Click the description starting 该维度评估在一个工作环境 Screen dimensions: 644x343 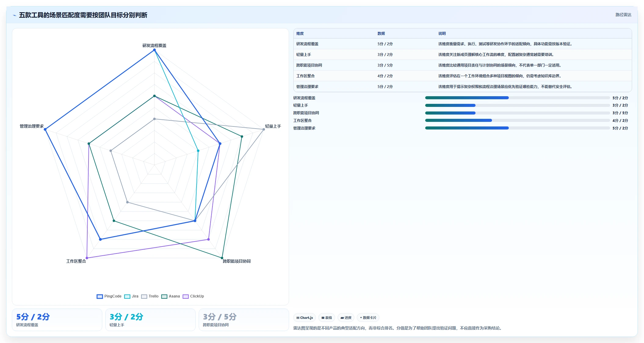pyautogui.click(x=501, y=76)
